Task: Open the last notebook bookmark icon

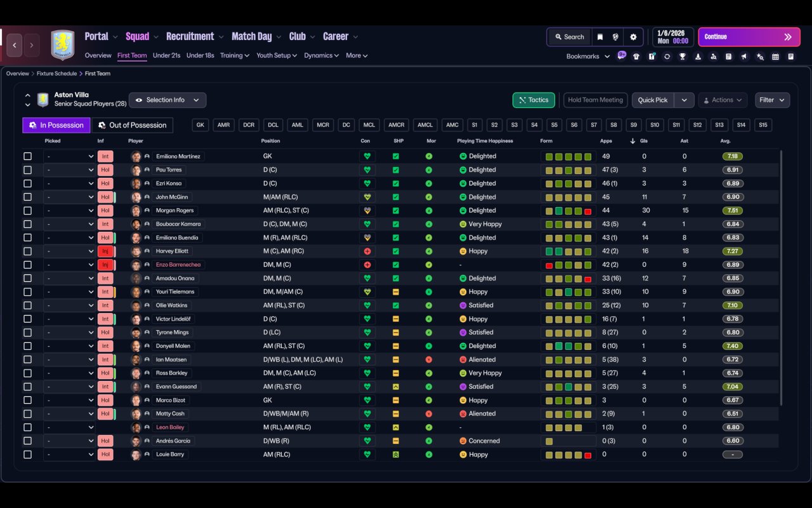Action: pos(791,57)
